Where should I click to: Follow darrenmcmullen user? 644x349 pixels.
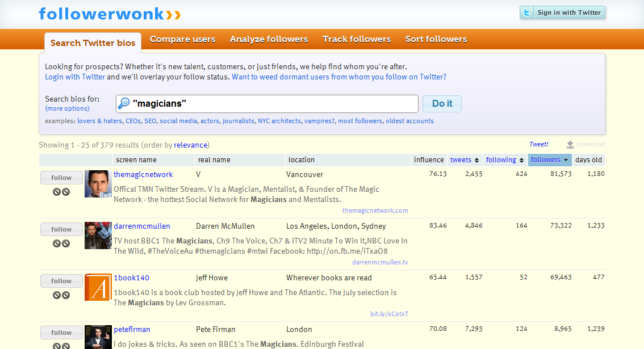(61, 229)
